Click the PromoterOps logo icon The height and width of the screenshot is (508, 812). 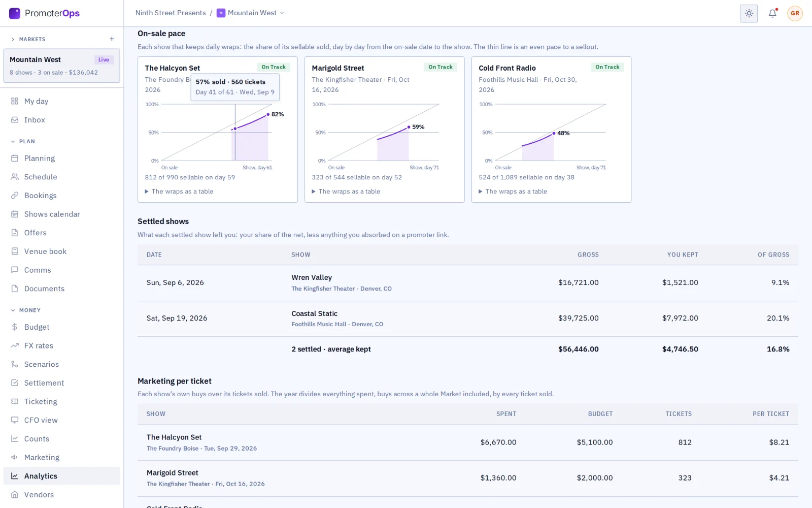coord(15,13)
